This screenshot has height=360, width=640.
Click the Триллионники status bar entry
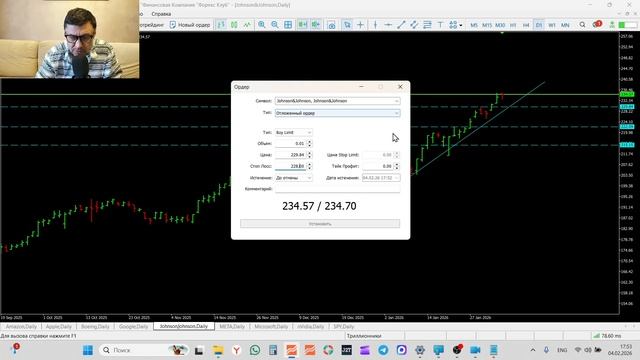364,336
